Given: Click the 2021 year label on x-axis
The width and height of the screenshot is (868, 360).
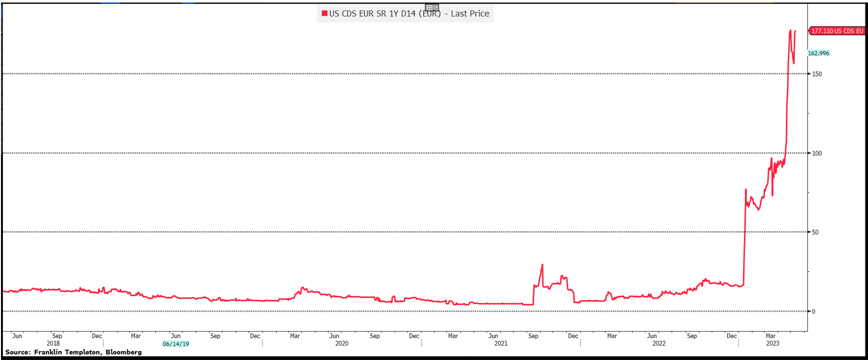Looking at the screenshot, I should click(501, 344).
